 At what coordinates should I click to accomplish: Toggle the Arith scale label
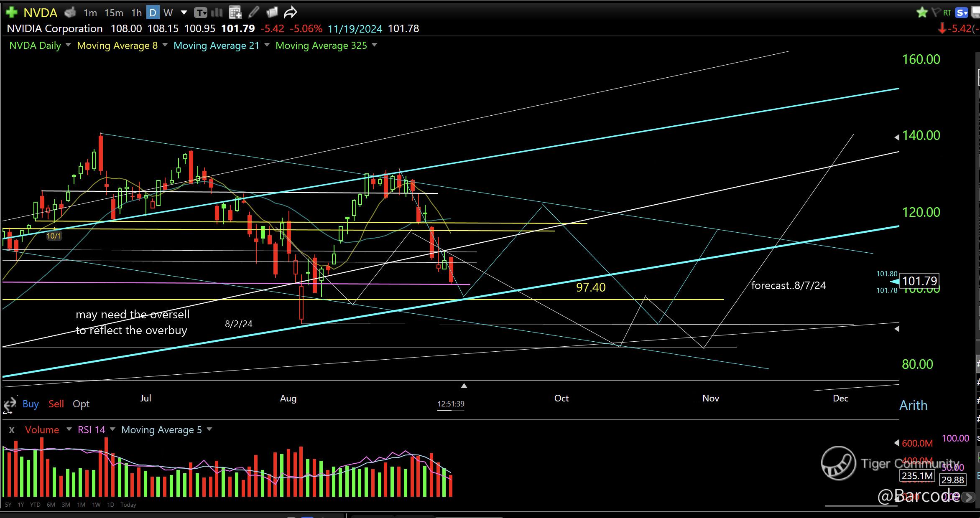click(913, 405)
